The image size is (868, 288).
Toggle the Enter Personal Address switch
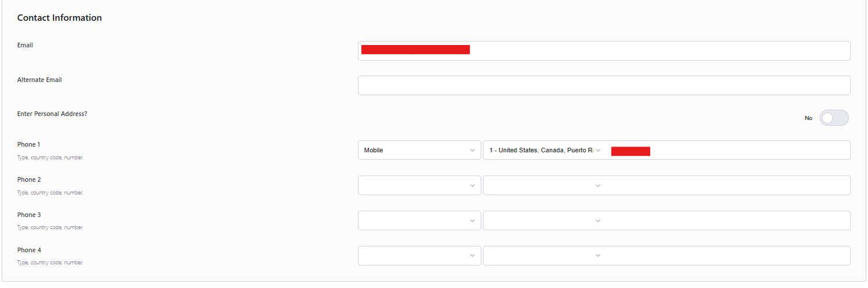(834, 118)
